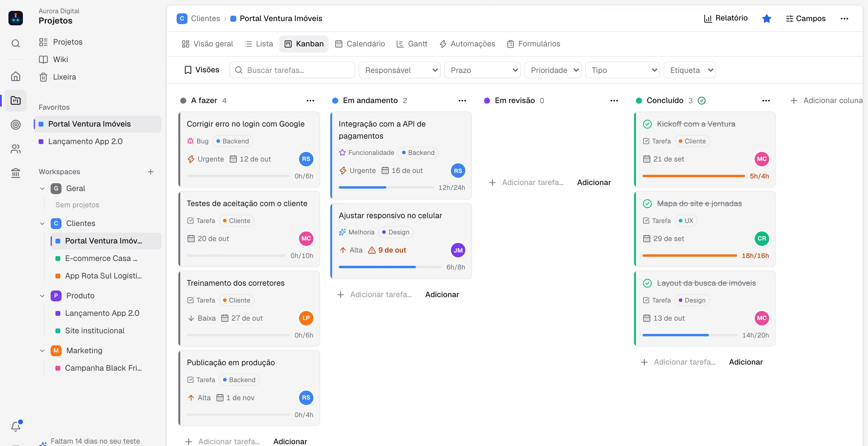Go to the home icon in sidebar
868x446 pixels.
tap(15, 77)
